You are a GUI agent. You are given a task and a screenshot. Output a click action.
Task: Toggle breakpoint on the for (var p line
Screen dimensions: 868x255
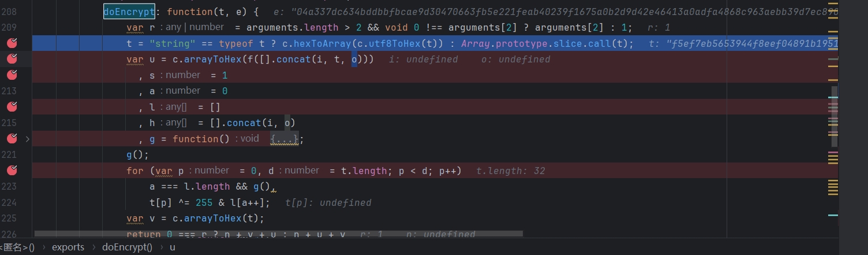pos(12,171)
